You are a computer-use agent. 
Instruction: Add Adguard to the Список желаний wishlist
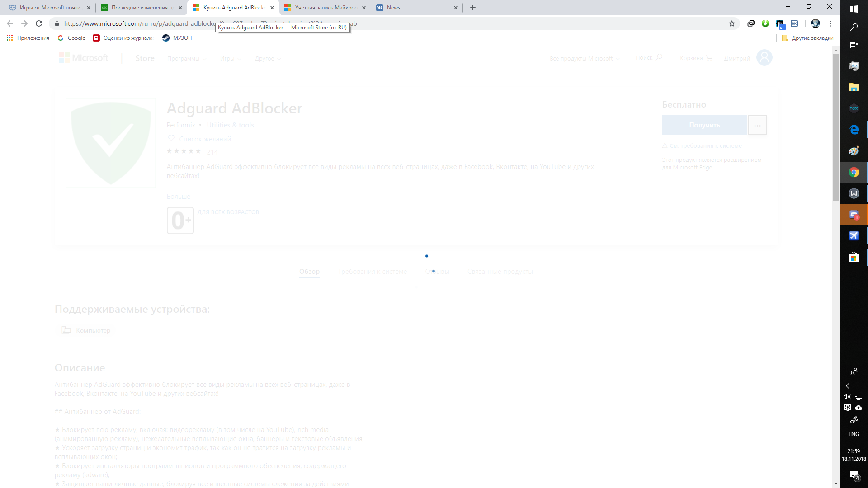tap(199, 139)
